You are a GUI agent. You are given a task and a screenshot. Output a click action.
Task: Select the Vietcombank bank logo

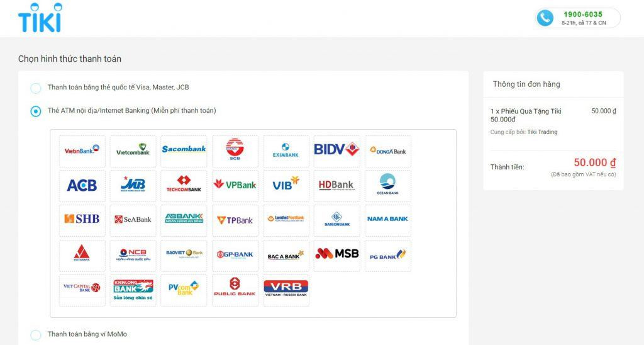(133, 151)
